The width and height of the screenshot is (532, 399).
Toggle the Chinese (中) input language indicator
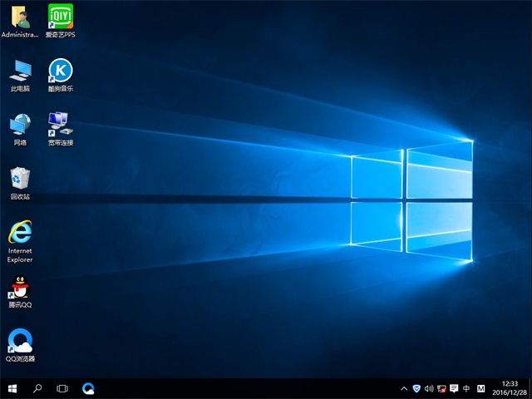pos(466,388)
